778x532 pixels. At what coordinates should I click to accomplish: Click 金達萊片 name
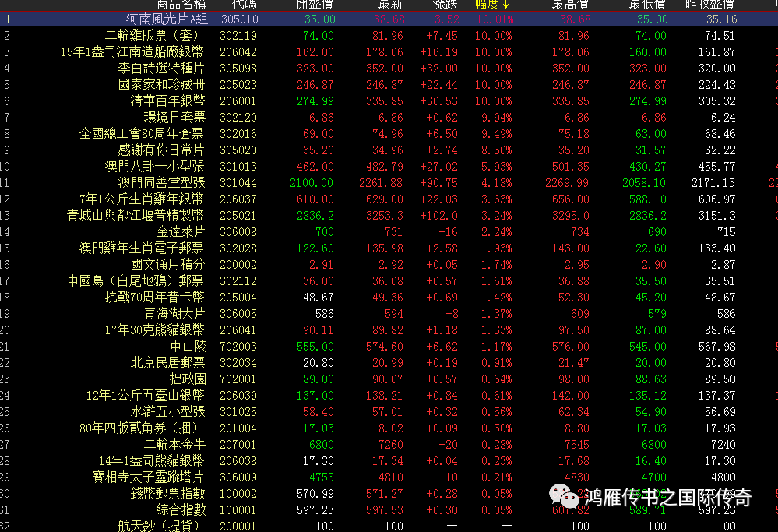181,232
